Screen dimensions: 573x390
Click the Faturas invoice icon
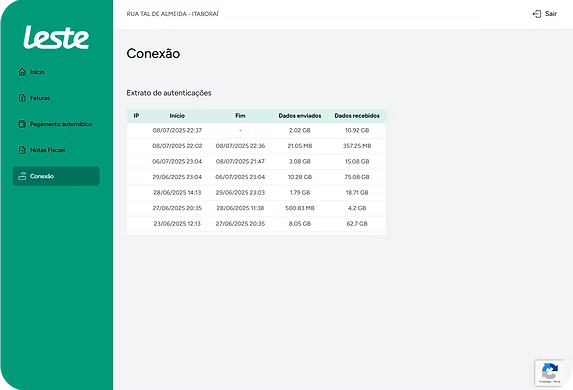click(x=22, y=98)
